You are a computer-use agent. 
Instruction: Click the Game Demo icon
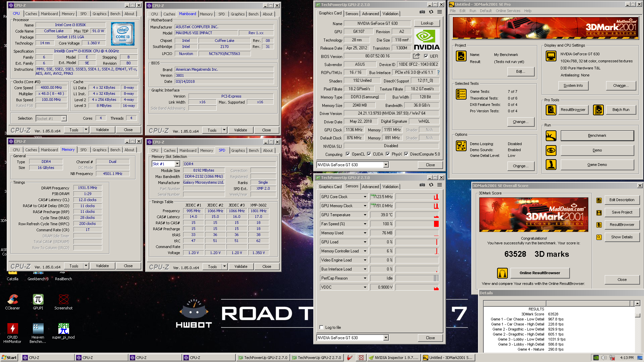551,165
